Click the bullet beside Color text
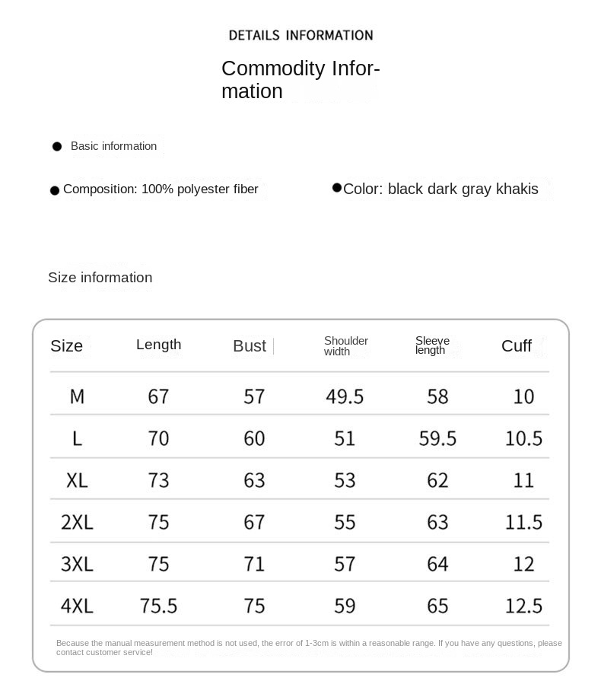Image resolution: width=601 pixels, height=700 pixels. tap(336, 187)
